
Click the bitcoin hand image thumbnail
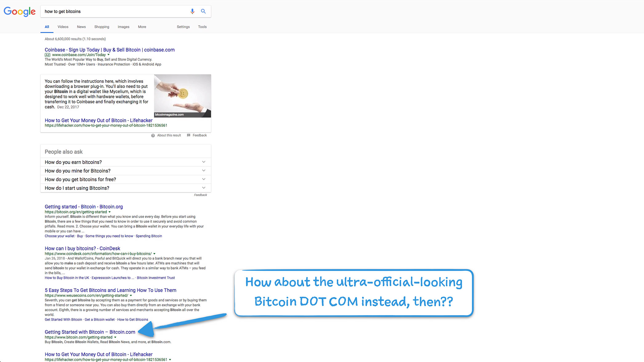point(183,96)
